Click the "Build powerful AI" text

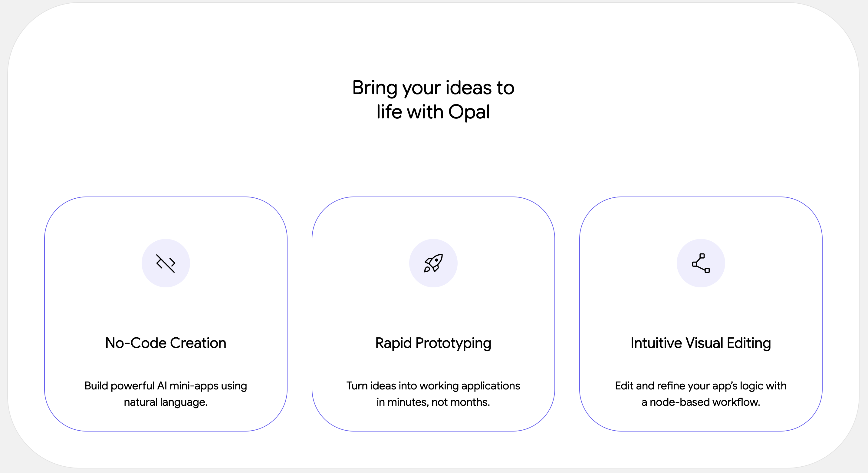pyautogui.click(x=126, y=386)
